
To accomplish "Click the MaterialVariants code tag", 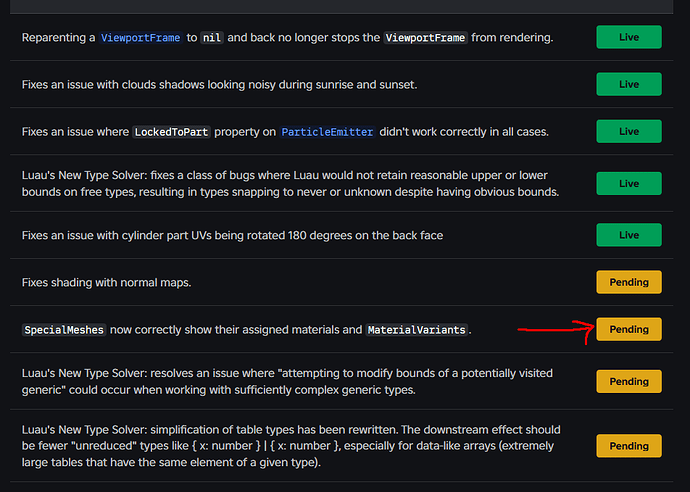I will click(x=417, y=329).
